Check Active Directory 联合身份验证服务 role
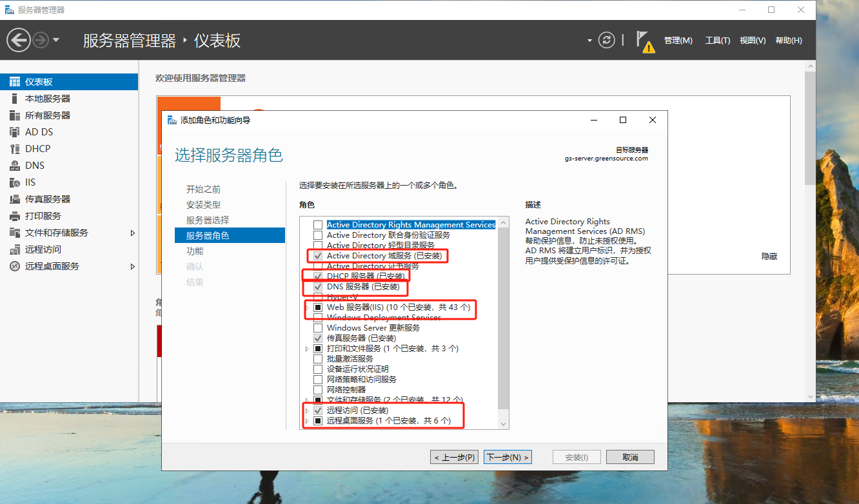Image resolution: width=859 pixels, height=504 pixels. pyautogui.click(x=317, y=235)
